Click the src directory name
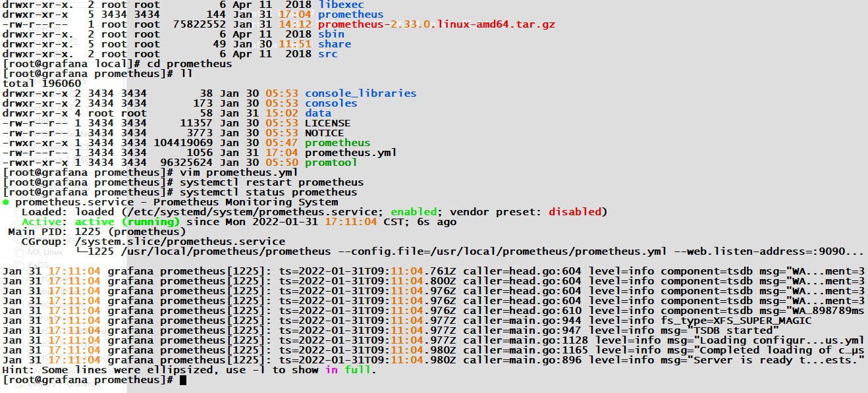 click(x=328, y=54)
